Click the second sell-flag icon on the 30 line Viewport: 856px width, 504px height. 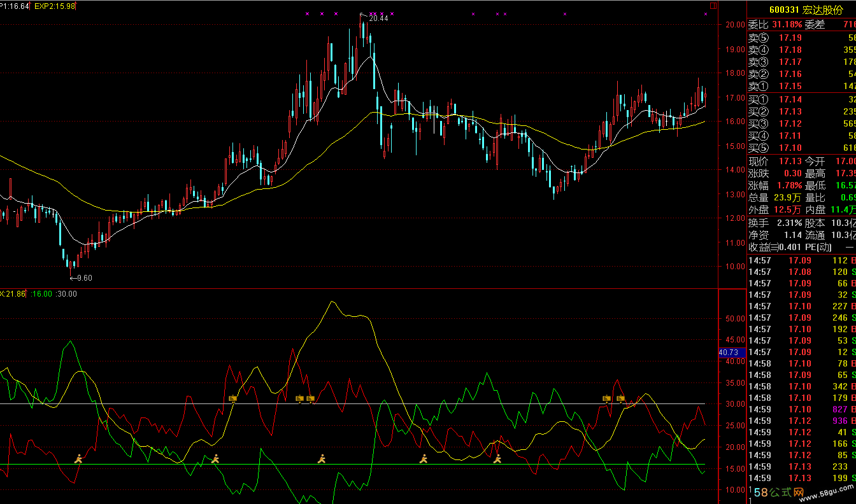[300, 399]
